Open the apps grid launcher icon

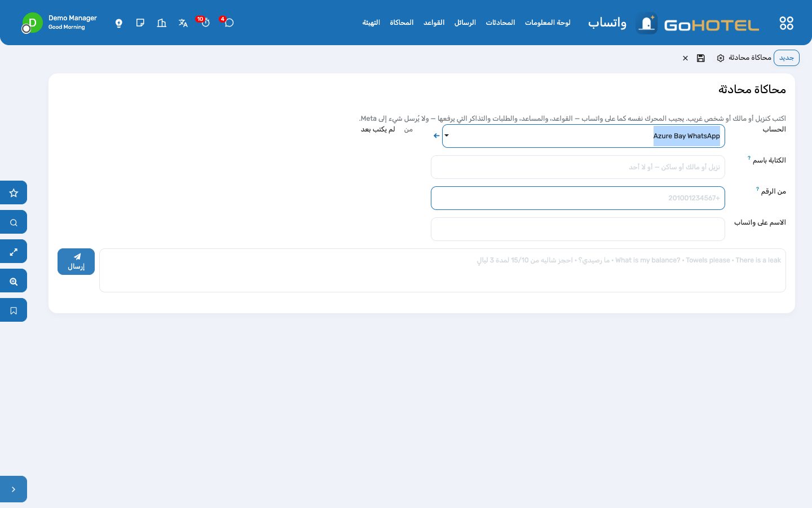pos(786,23)
